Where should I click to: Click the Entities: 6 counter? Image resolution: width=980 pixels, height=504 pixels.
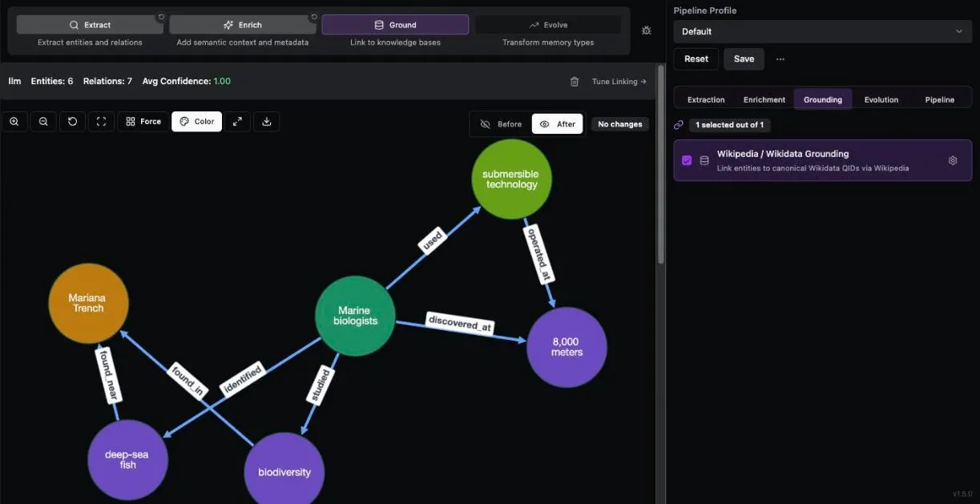point(52,81)
